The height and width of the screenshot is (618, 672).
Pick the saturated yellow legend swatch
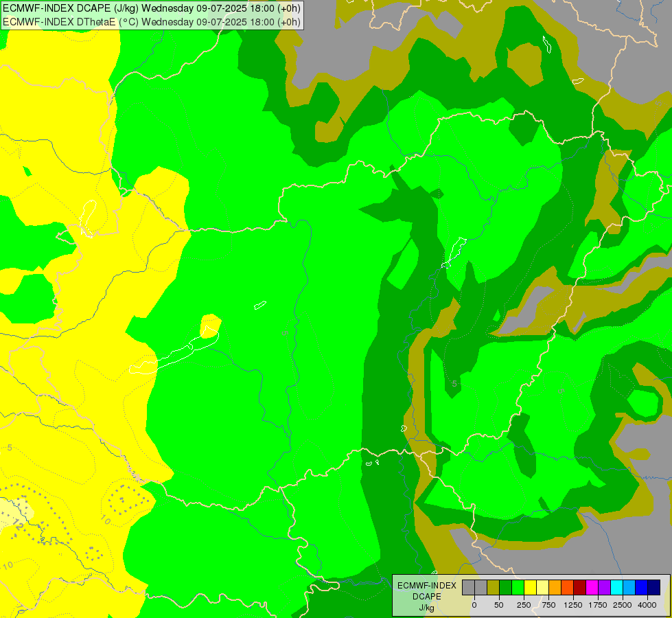click(x=530, y=587)
